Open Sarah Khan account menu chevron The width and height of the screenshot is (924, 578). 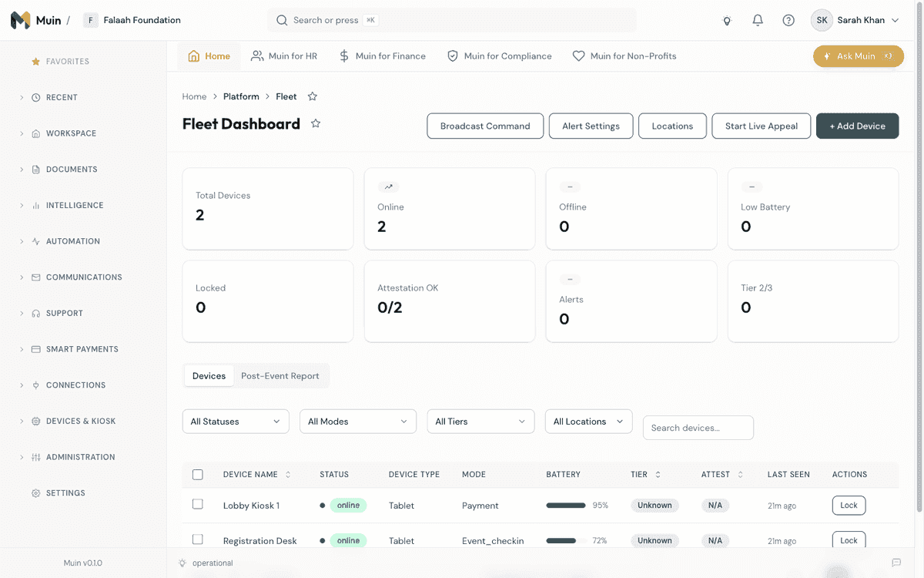[895, 21]
